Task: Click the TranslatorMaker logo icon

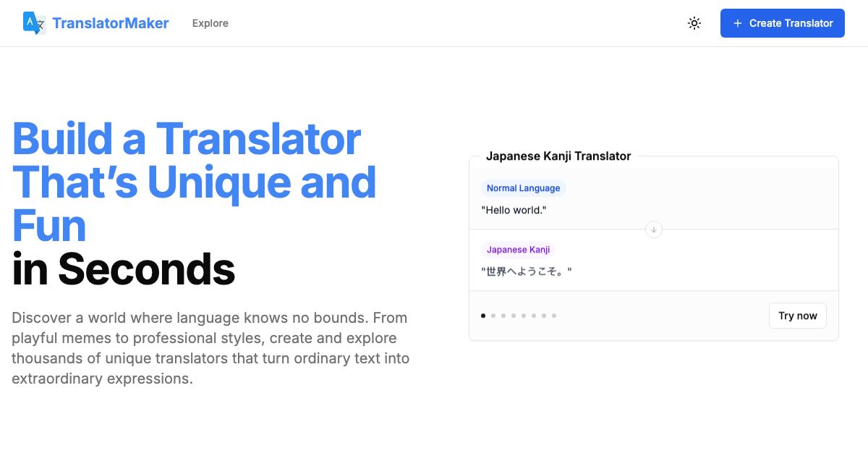Action: tap(34, 22)
